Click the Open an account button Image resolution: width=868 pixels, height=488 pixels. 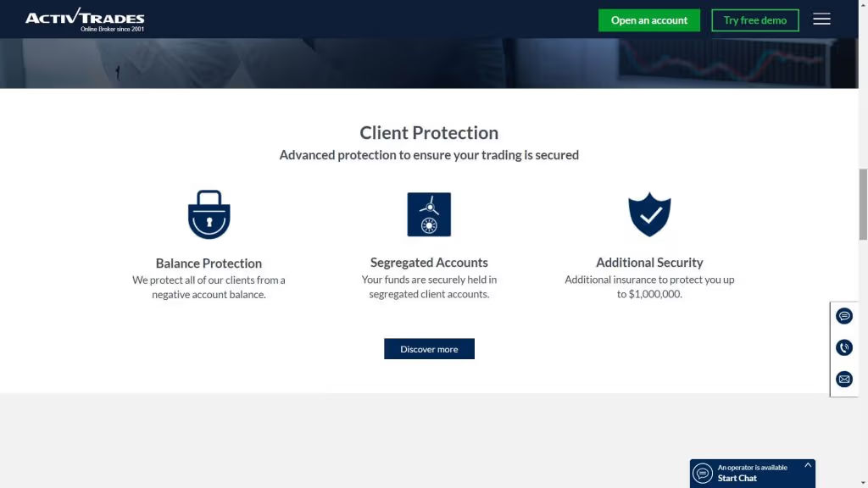[648, 19]
